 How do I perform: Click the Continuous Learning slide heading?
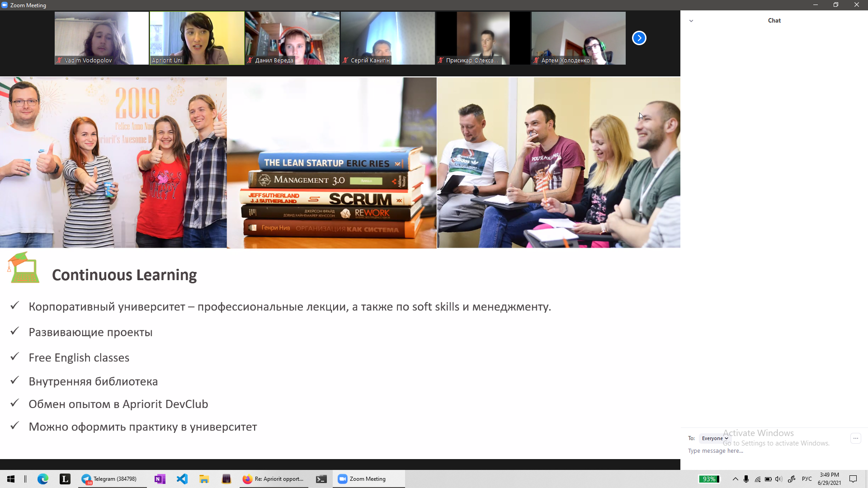point(124,275)
